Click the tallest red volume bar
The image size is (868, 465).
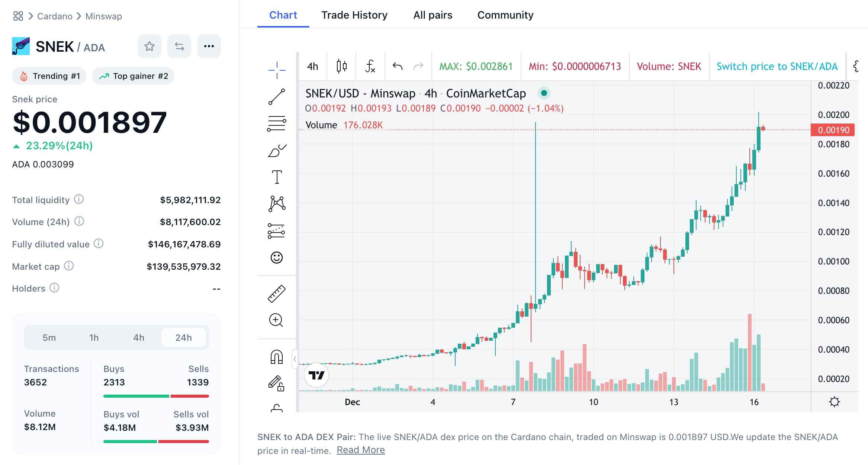(x=750, y=353)
